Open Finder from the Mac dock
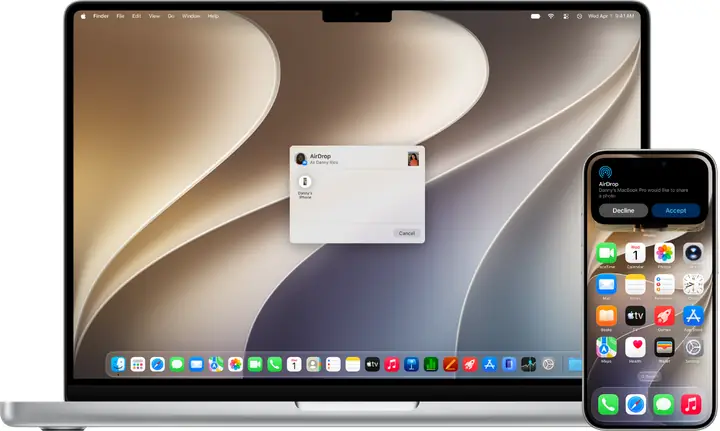This screenshot has height=431, width=720. pos(118,364)
